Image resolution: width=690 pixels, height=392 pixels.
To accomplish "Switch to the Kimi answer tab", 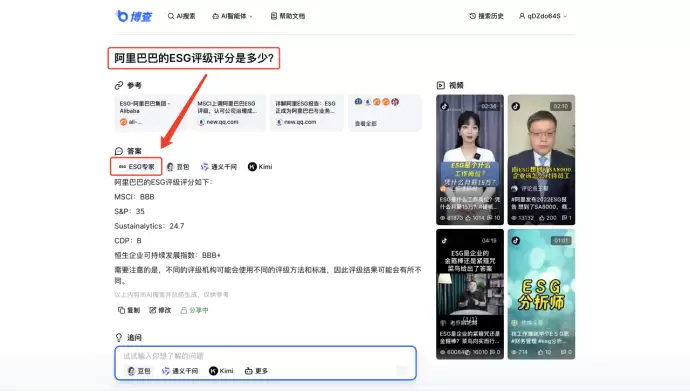I will point(260,167).
